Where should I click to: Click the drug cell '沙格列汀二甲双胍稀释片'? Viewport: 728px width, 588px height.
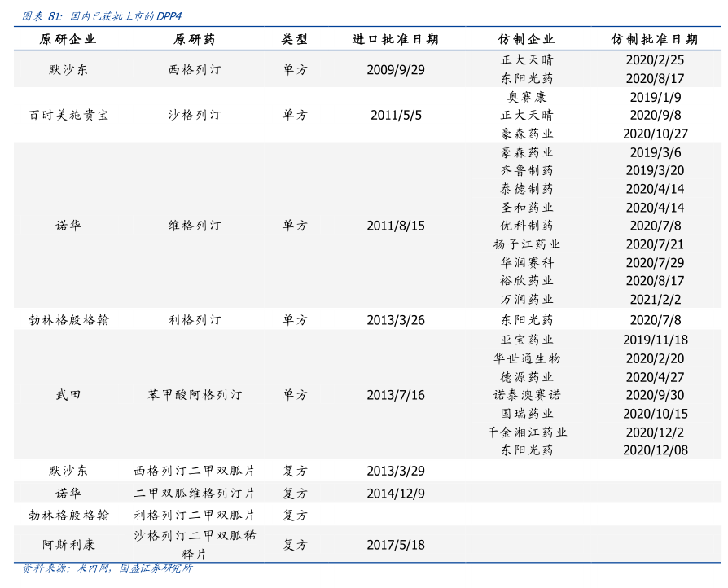[195, 545]
